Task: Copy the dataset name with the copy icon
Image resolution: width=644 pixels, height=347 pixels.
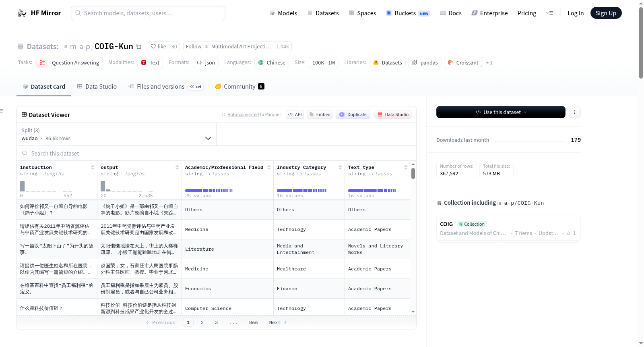Action: pyautogui.click(x=138, y=46)
